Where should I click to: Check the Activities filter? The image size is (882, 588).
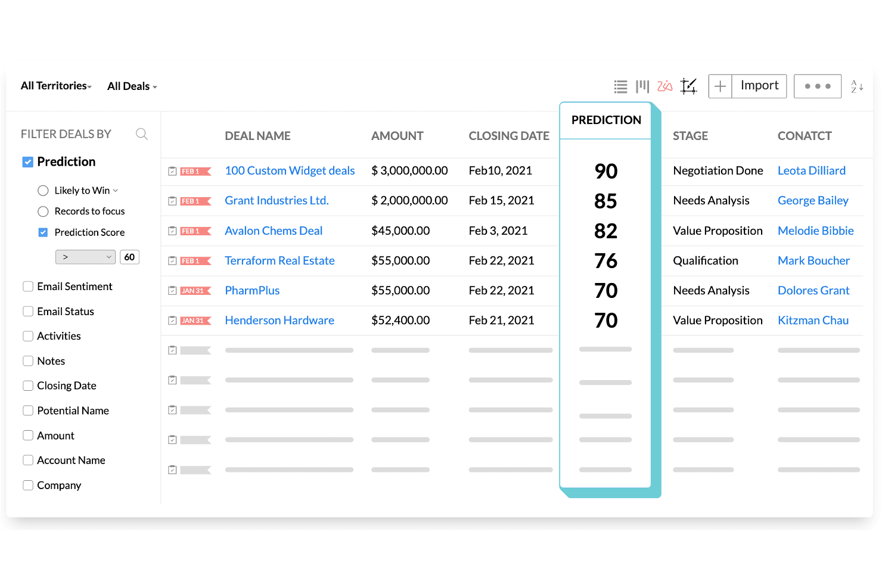click(x=28, y=336)
